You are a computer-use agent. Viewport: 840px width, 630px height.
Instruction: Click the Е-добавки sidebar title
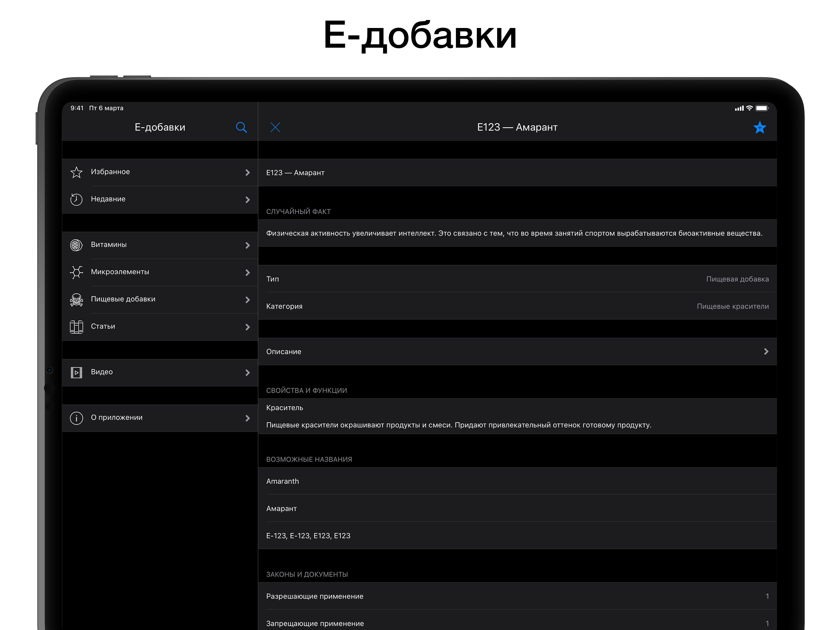160,127
